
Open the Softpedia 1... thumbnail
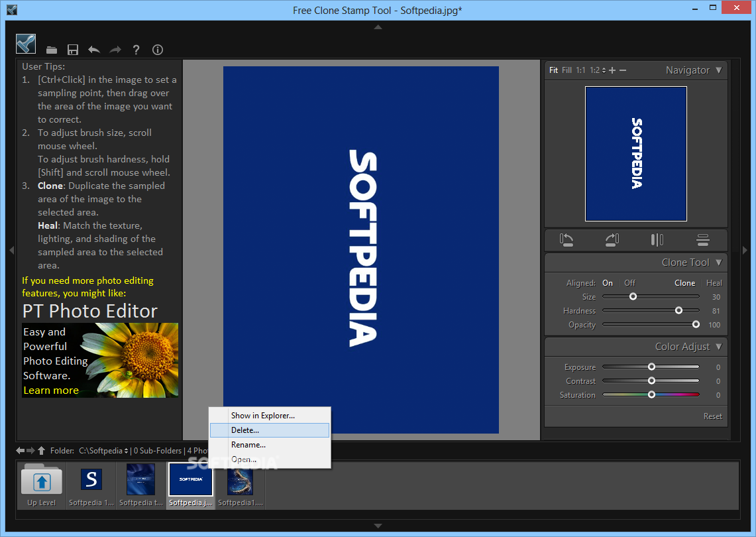coord(91,485)
